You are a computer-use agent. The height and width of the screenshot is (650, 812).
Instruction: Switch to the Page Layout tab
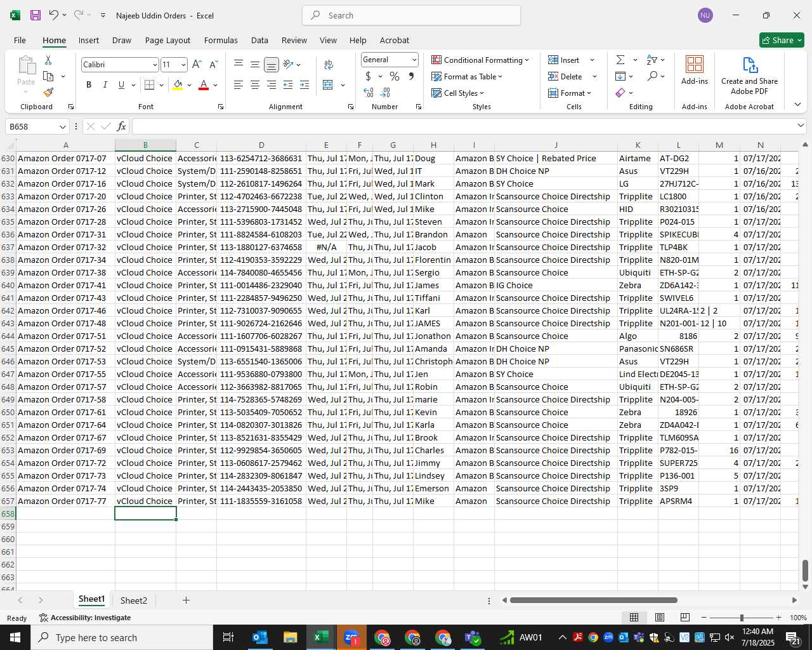(x=167, y=40)
